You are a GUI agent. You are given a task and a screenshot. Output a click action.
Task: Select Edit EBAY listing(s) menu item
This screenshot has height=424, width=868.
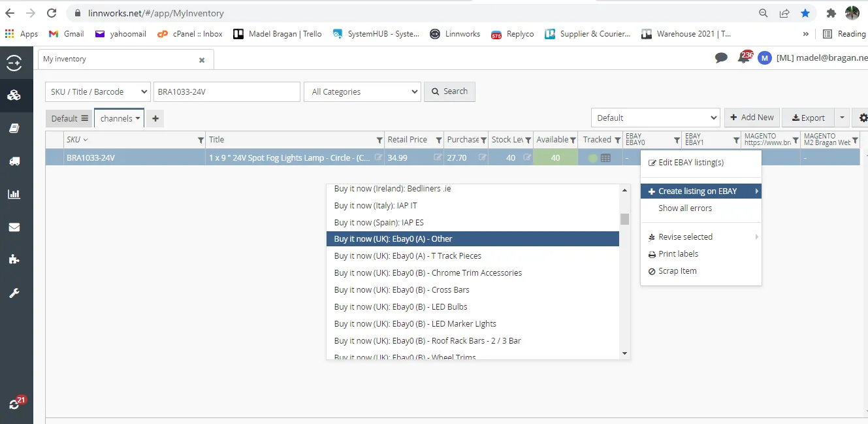coord(701,163)
